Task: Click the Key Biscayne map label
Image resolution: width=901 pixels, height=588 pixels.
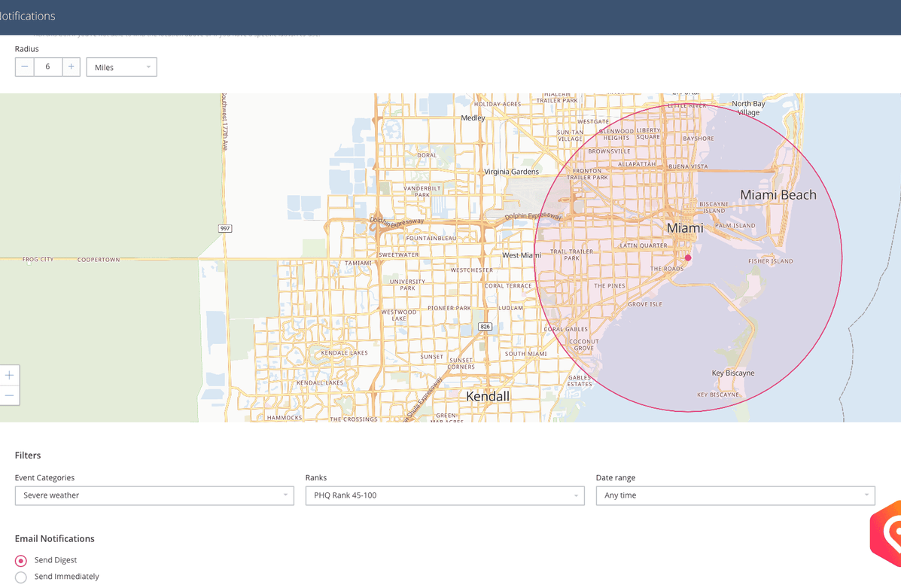Action: coord(732,373)
